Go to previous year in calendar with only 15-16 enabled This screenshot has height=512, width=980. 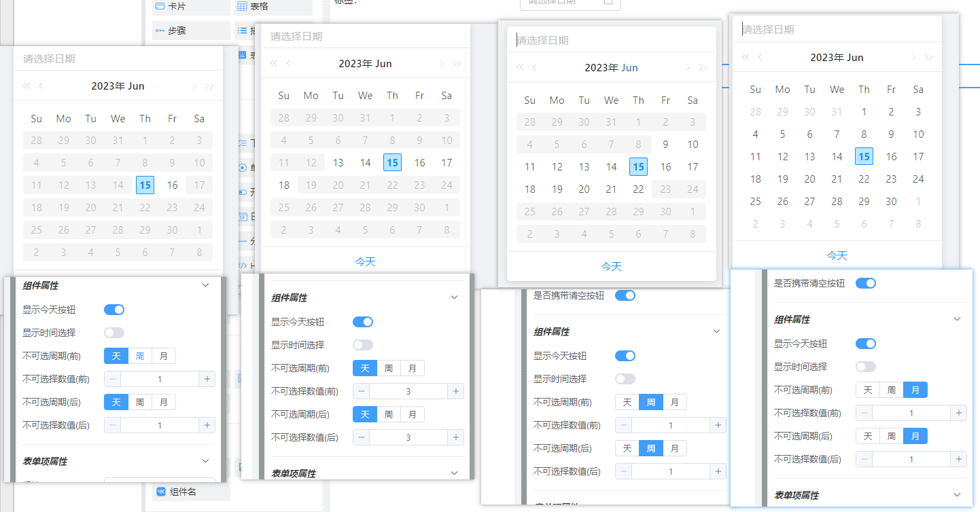tap(27, 86)
